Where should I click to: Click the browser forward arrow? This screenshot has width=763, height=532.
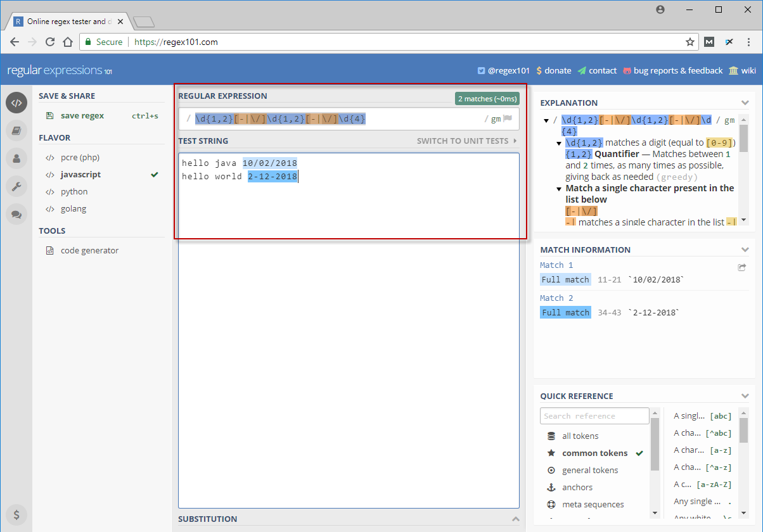coord(32,42)
